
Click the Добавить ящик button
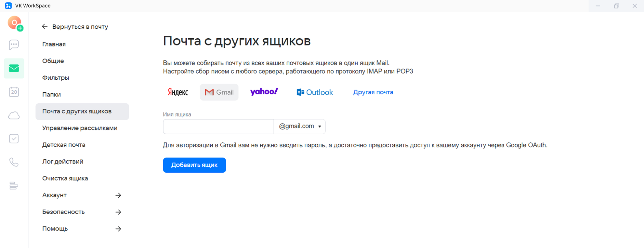(194, 165)
